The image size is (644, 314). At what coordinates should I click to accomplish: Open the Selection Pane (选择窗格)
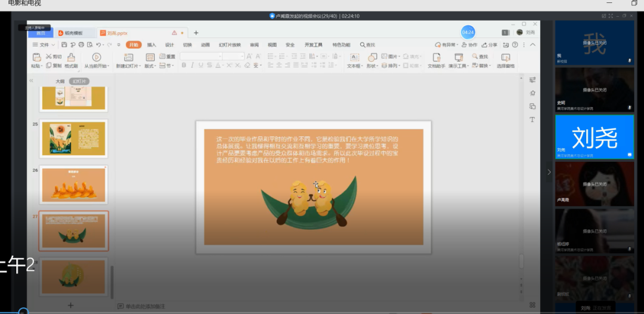pyautogui.click(x=506, y=58)
